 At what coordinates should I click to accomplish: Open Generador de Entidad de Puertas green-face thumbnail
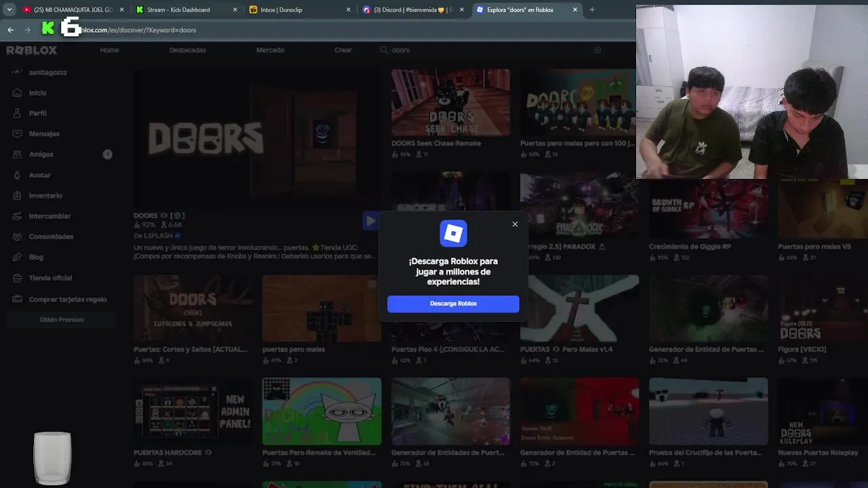coord(708,308)
